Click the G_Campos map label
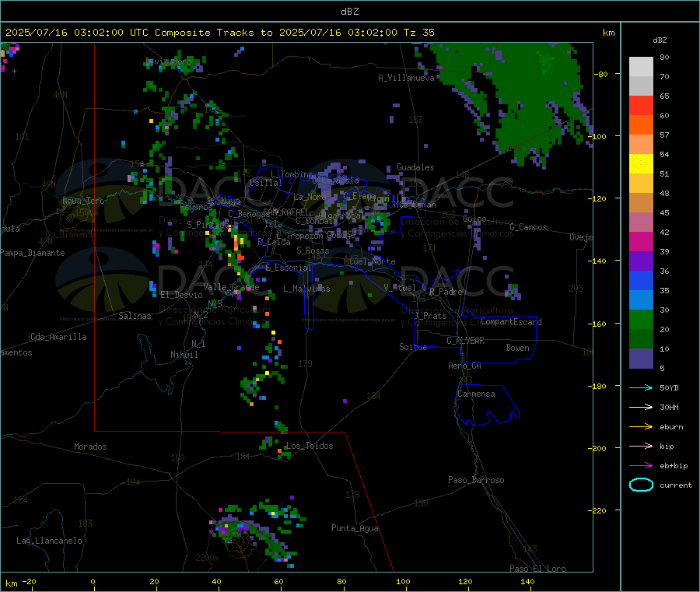The height and width of the screenshot is (592, 700). (528, 227)
